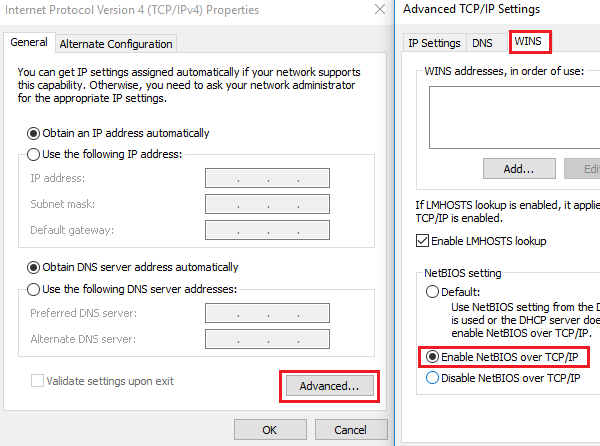Click the Subnet mask input field
This screenshot has height=446, width=600.
(x=267, y=204)
